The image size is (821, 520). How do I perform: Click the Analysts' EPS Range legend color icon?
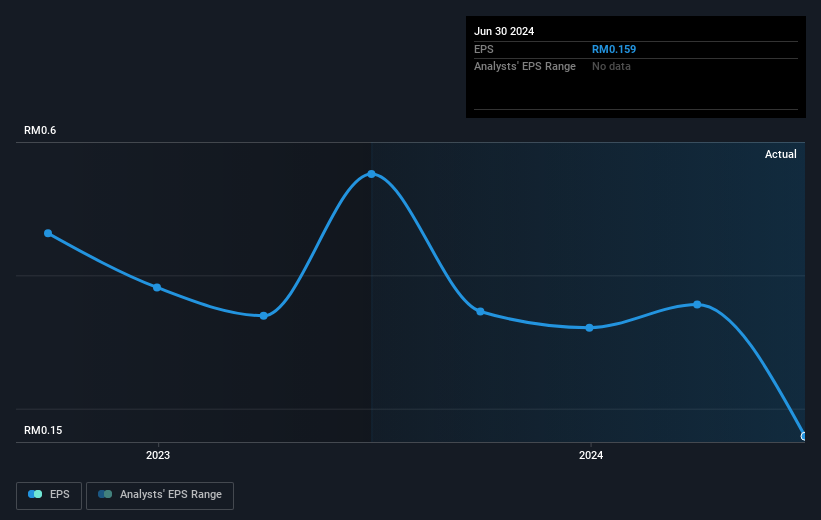click(105, 494)
